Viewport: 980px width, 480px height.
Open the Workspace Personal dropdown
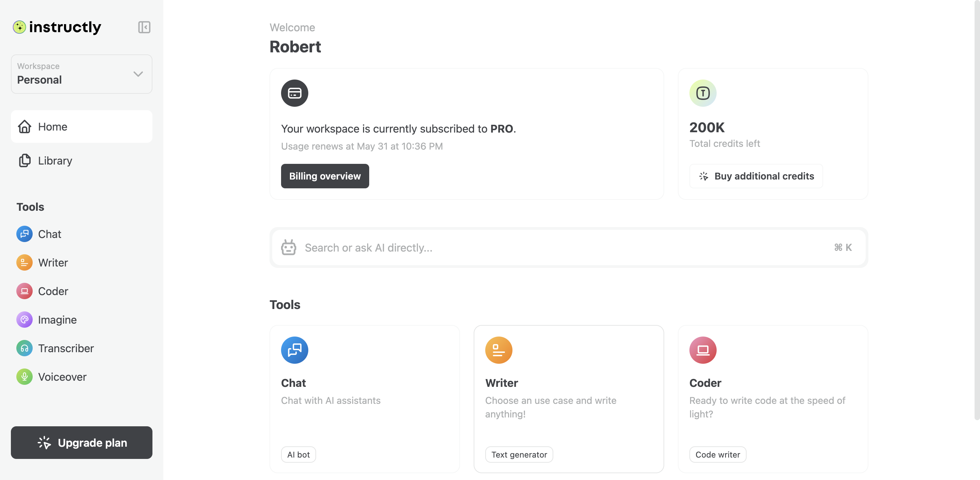81,74
